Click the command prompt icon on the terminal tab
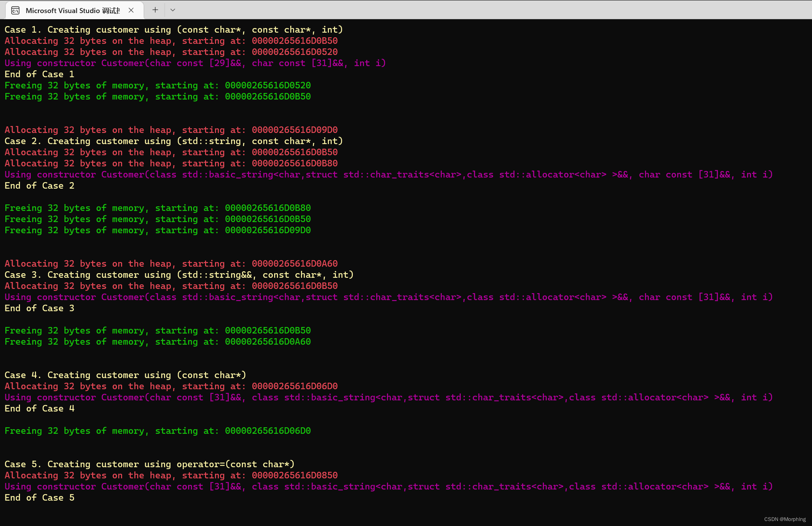 coord(15,10)
